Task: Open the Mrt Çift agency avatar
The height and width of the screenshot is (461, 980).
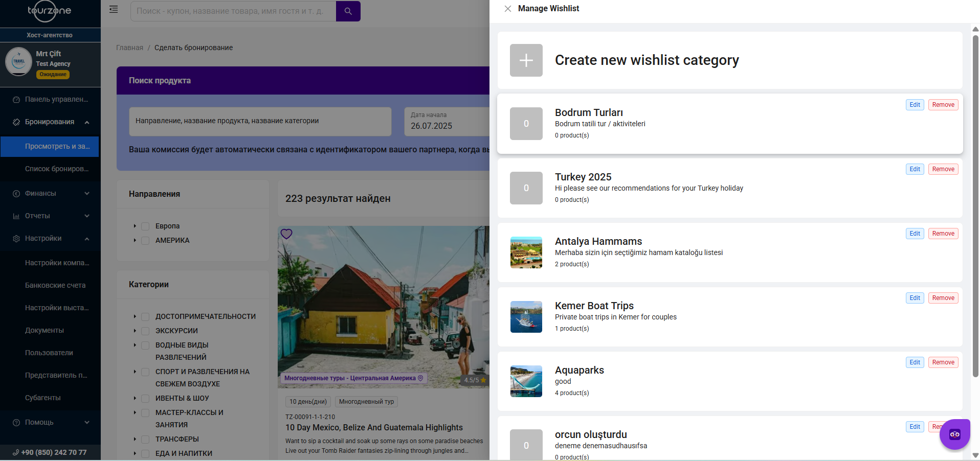Action: [x=18, y=61]
